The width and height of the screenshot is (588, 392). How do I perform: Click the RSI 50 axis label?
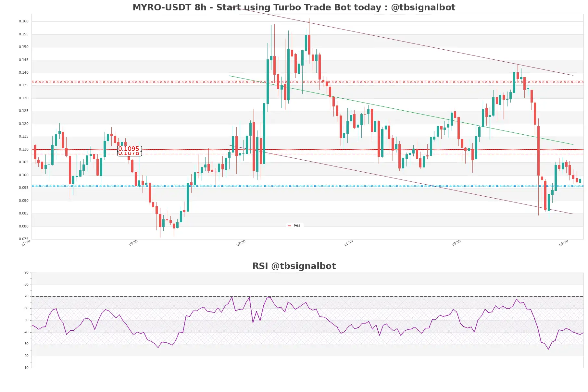(26, 320)
